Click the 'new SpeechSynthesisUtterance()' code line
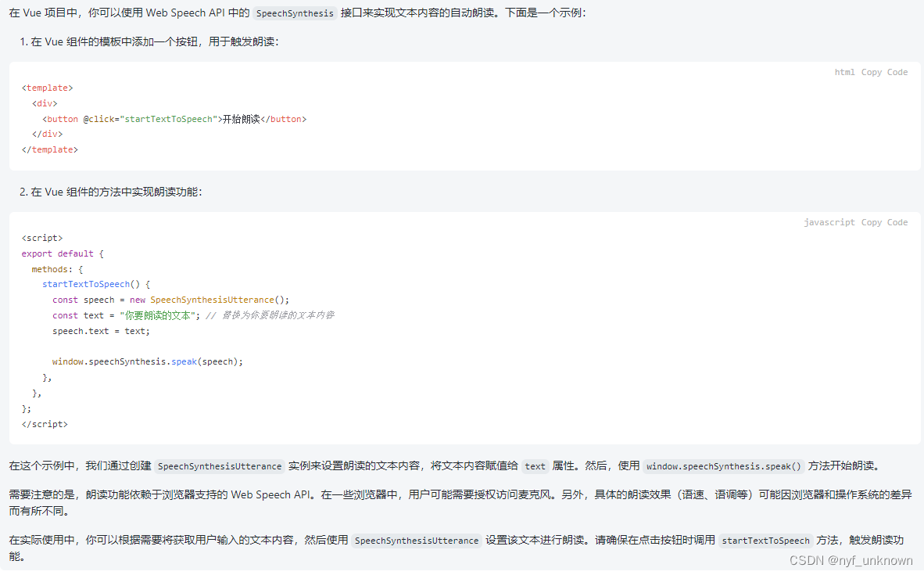The height and width of the screenshot is (575, 924). pyautogui.click(x=171, y=300)
